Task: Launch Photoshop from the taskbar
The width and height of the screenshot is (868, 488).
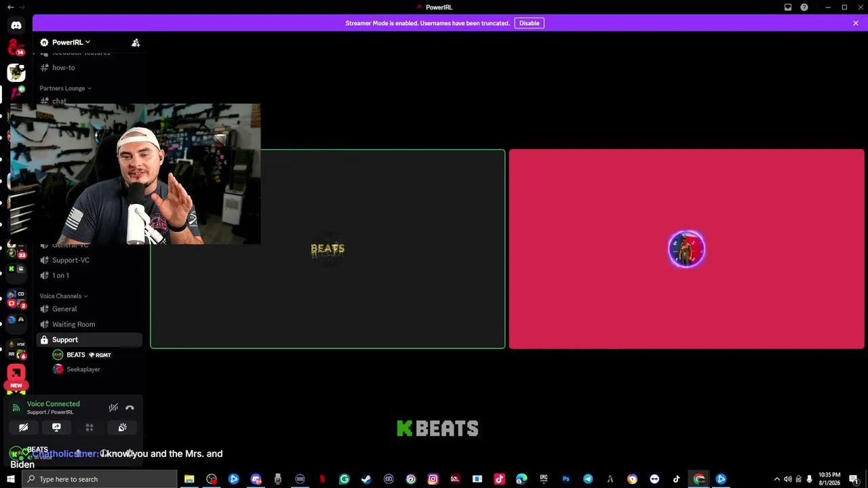Action: (x=566, y=479)
